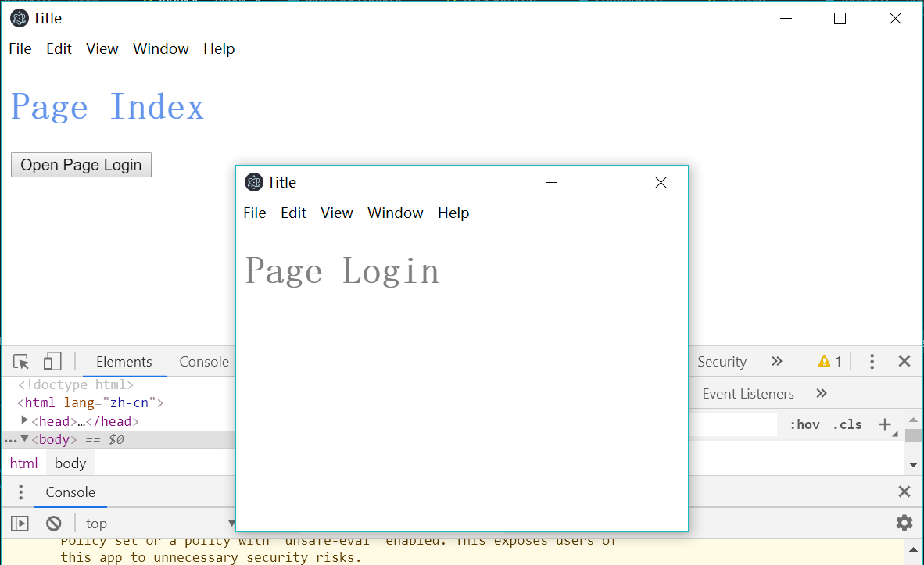Viewport: 924px width, 565px height.
Task: Open File menu in main window
Action: tap(20, 49)
